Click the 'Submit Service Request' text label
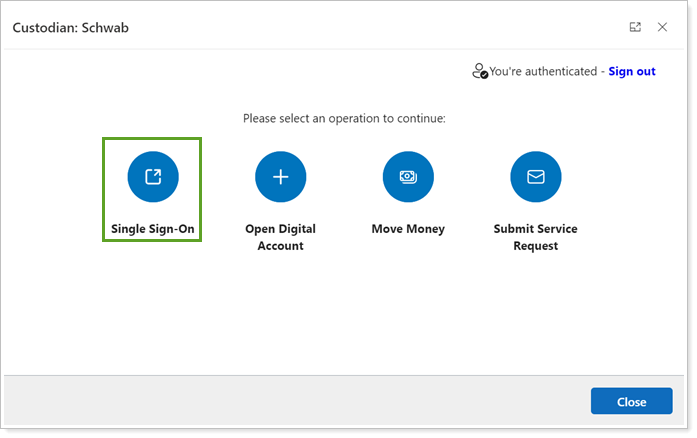This screenshot has width=697, height=438. (535, 237)
